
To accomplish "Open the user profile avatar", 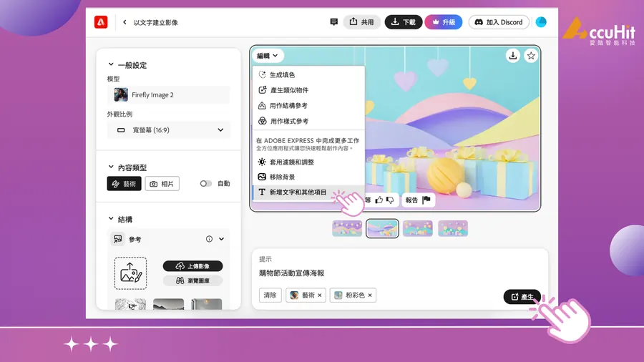I will click(541, 21).
